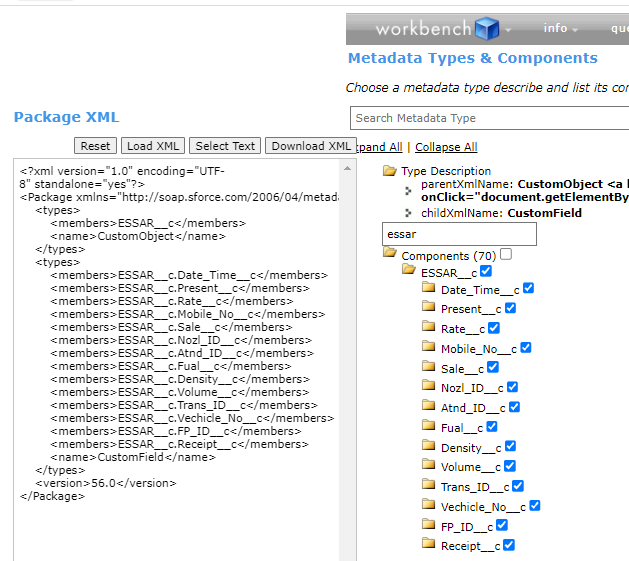
Task: Uncheck the Fual__c checkbox
Action: (x=492, y=427)
